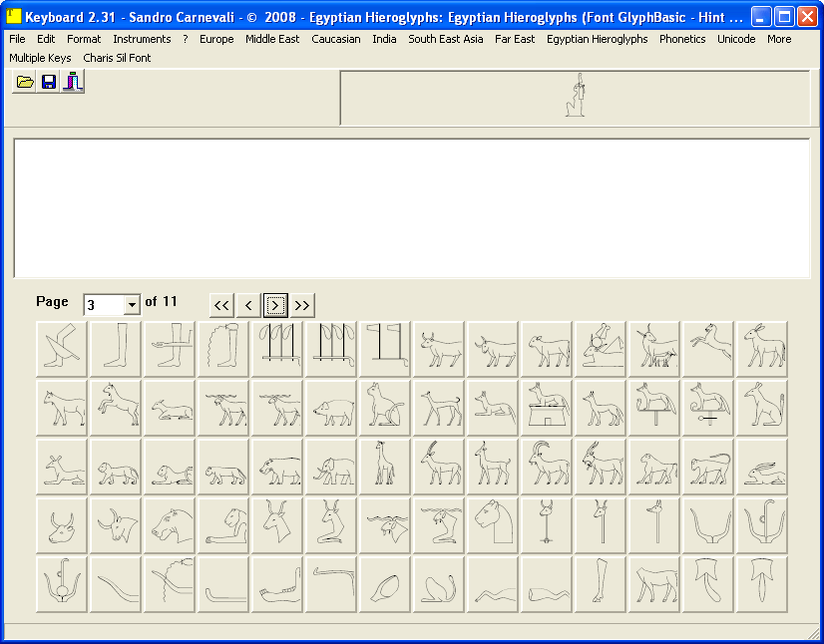Screen dimensions: 824x644
Task: Insert the pig hieroglyph
Action: pos(331,408)
